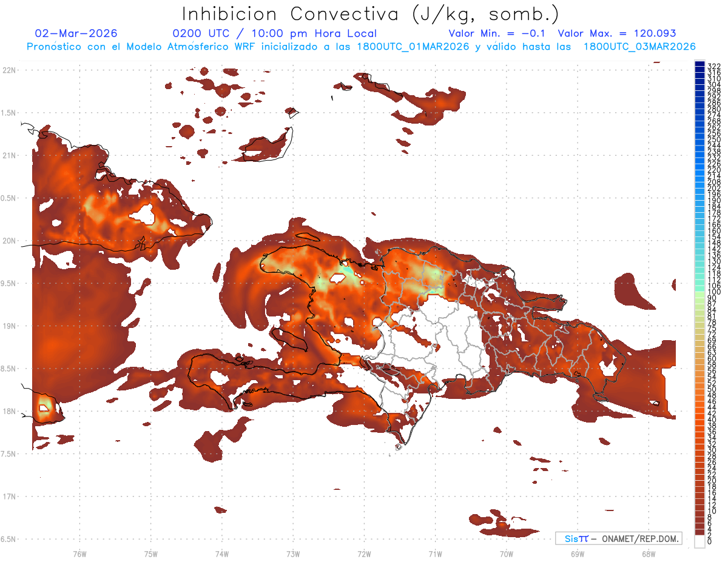The height and width of the screenshot is (562, 728).
Task: Click the '68W' longitude label
Action: pos(649,554)
